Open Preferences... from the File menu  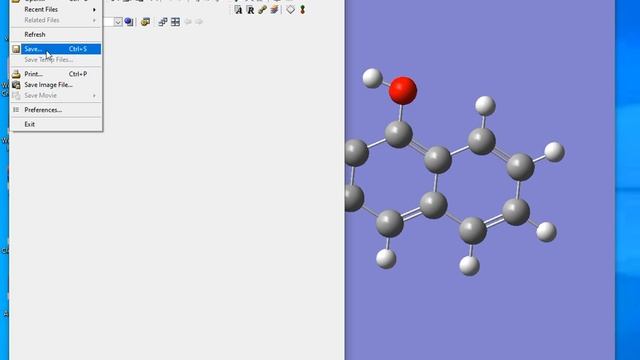(x=56, y=110)
